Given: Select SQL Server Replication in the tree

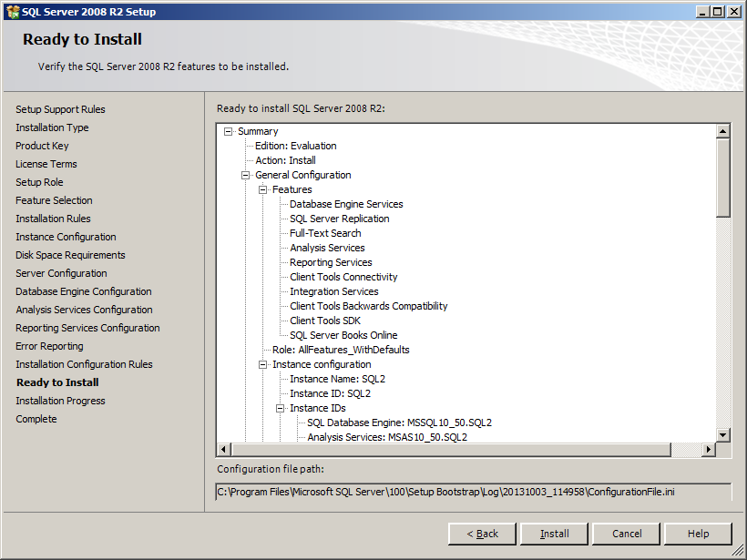Looking at the screenshot, I should (340, 219).
